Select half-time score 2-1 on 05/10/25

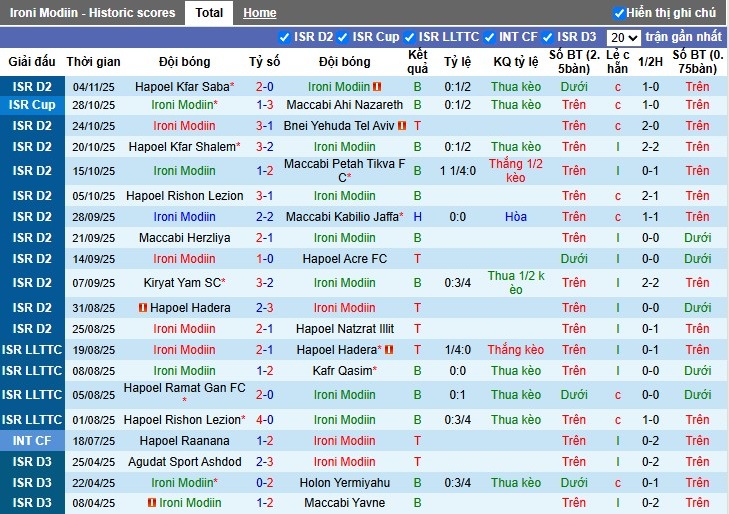650,196
